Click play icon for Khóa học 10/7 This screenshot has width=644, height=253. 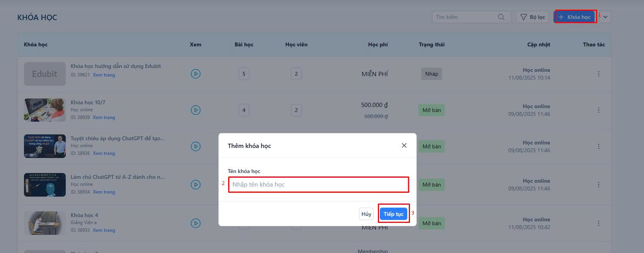click(x=196, y=110)
